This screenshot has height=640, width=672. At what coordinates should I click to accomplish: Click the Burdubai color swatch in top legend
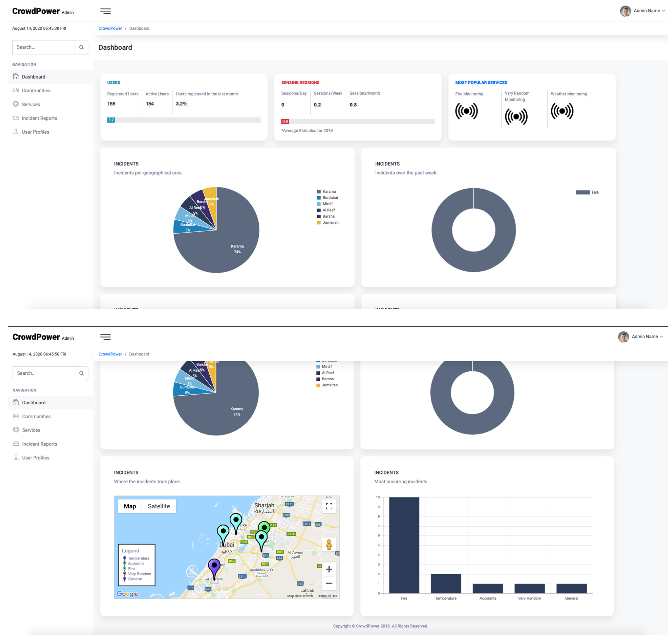[319, 198]
